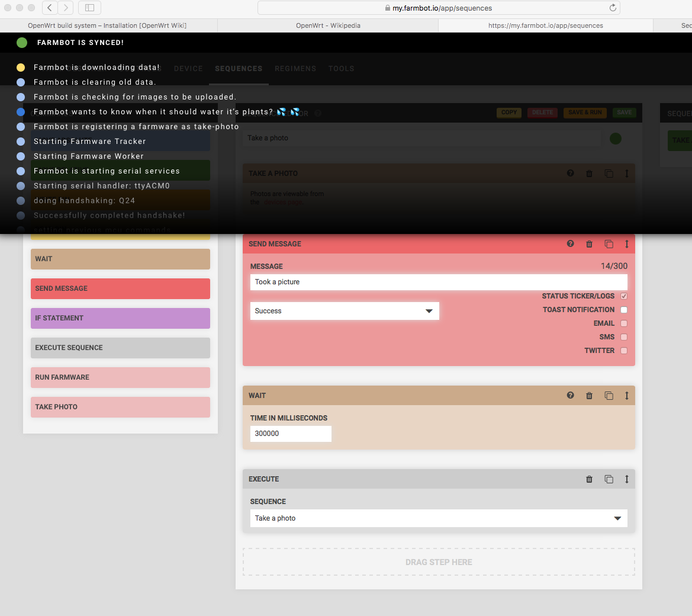Uncheck Status Ticker/Logs option
The image size is (692, 616).
(623, 296)
